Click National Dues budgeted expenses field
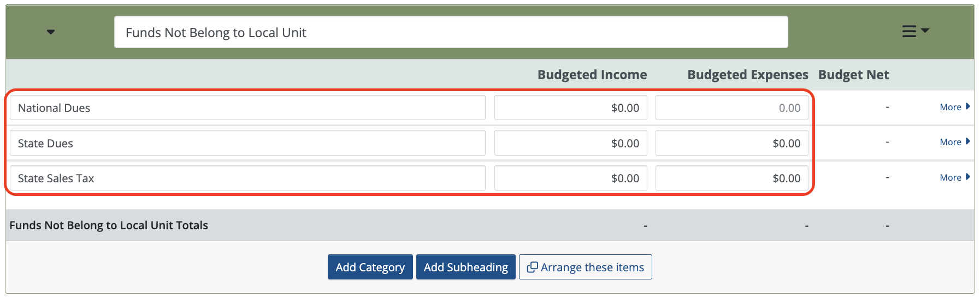Viewport: 980px width, 298px height. coord(731,108)
